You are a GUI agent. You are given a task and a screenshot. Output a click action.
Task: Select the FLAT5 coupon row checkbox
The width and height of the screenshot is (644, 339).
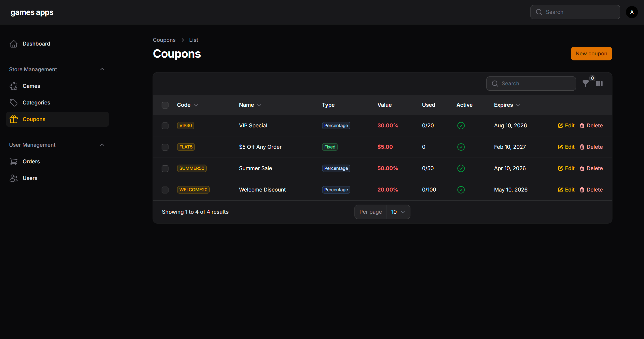(x=165, y=147)
